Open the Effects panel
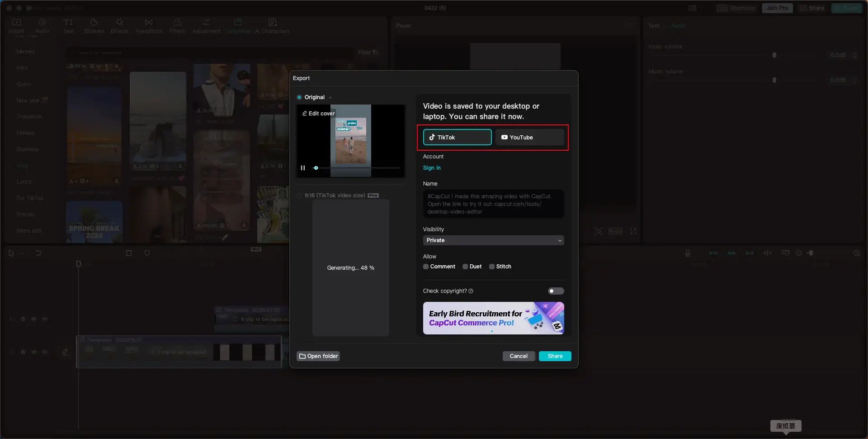This screenshot has height=439, width=868. (119, 25)
